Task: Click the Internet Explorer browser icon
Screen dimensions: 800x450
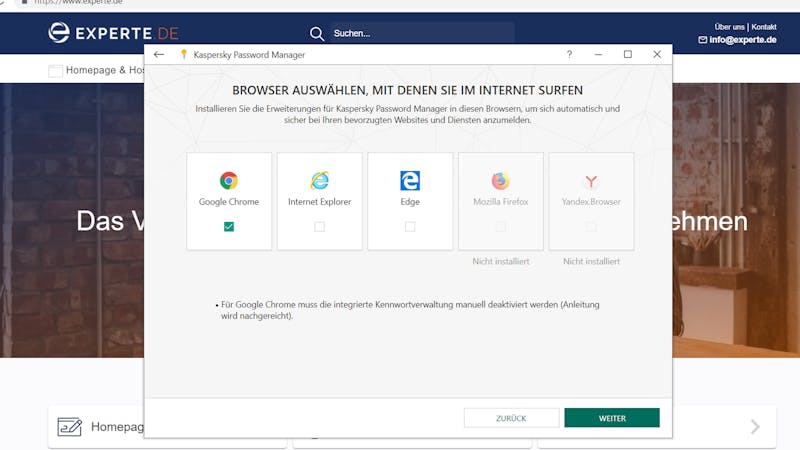Action: [x=319, y=181]
